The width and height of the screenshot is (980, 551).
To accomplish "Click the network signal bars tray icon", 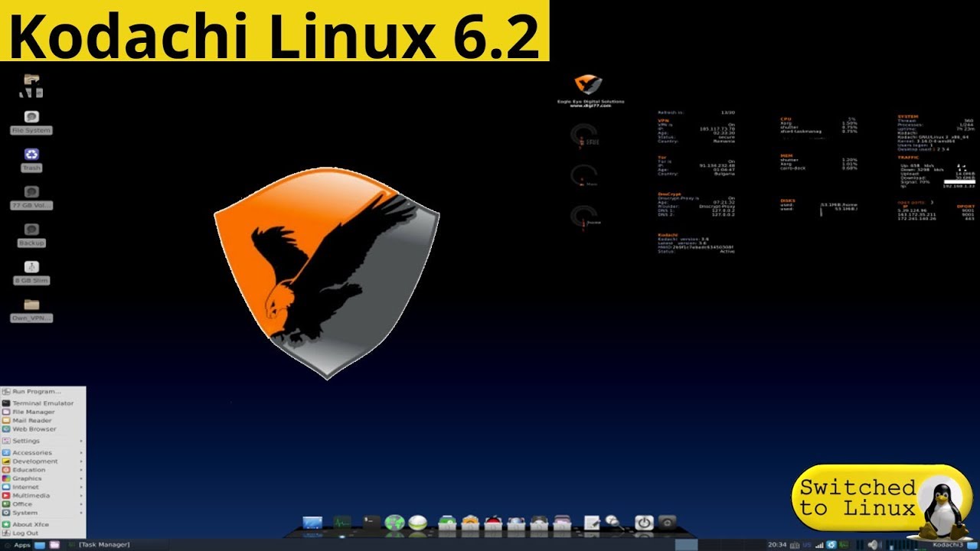I will coord(819,545).
